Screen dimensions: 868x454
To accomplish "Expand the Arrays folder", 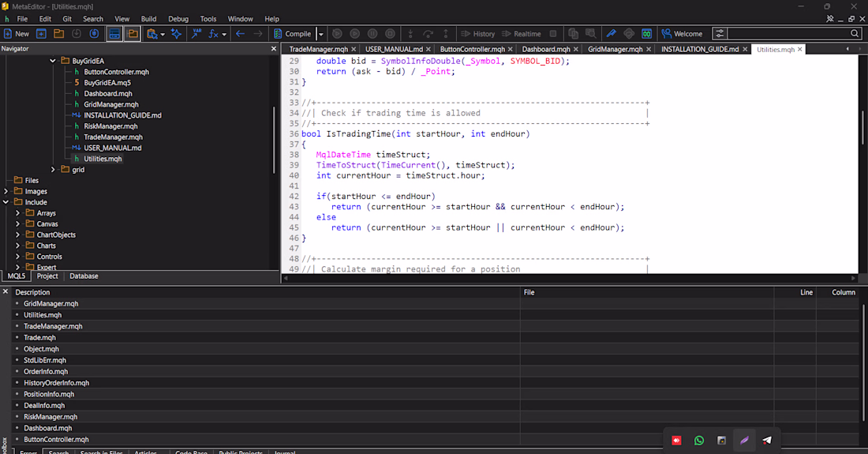I will (x=17, y=212).
